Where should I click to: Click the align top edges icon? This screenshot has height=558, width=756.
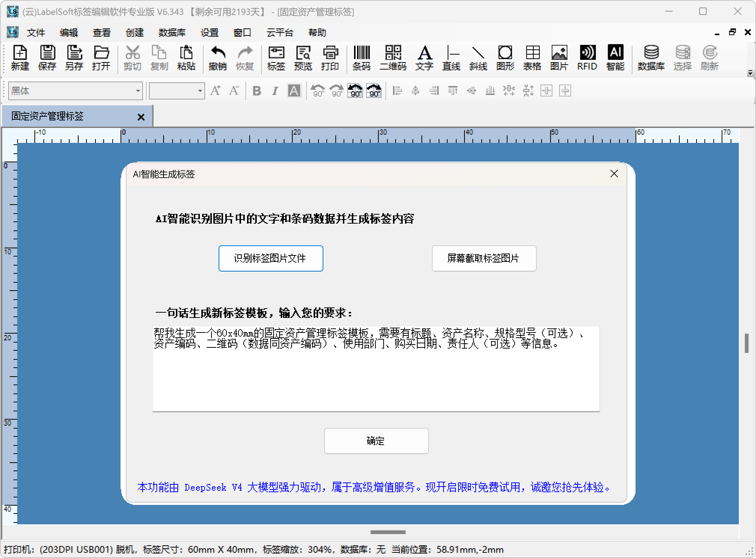tap(453, 91)
